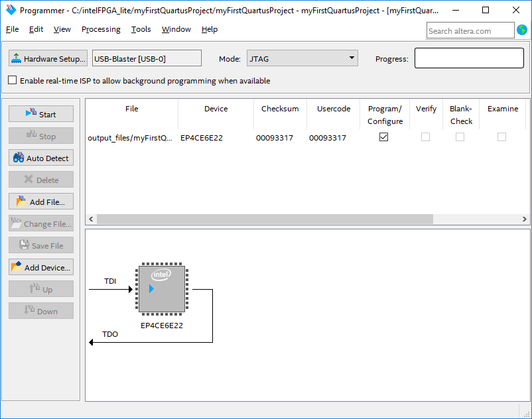This screenshot has width=532, height=419.
Task: Open the View menu
Action: coord(62,29)
